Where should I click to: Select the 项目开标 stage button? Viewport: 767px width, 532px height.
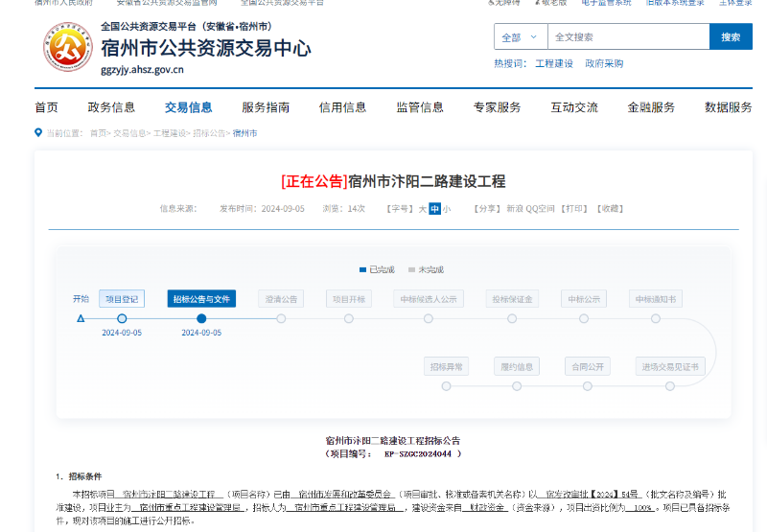349,299
